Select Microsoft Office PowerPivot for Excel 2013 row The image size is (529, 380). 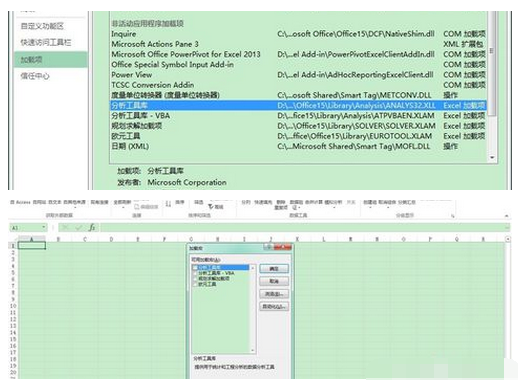pyautogui.click(x=298, y=54)
